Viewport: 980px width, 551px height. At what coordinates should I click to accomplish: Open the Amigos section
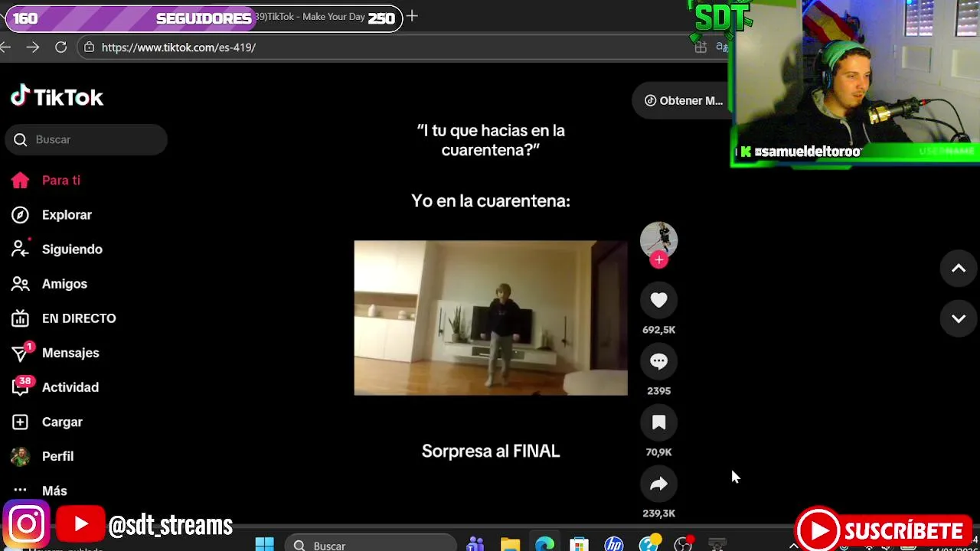[49, 284]
